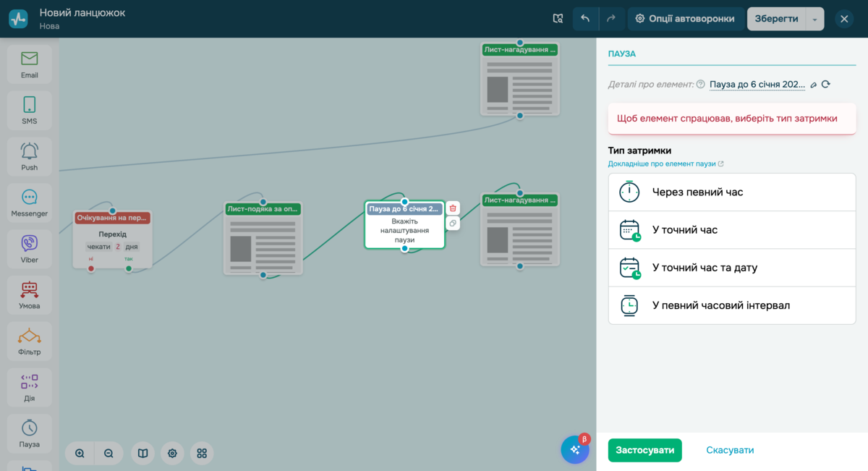This screenshot has width=868, height=471.
Task: Click the Застосувати button
Action: click(644, 450)
